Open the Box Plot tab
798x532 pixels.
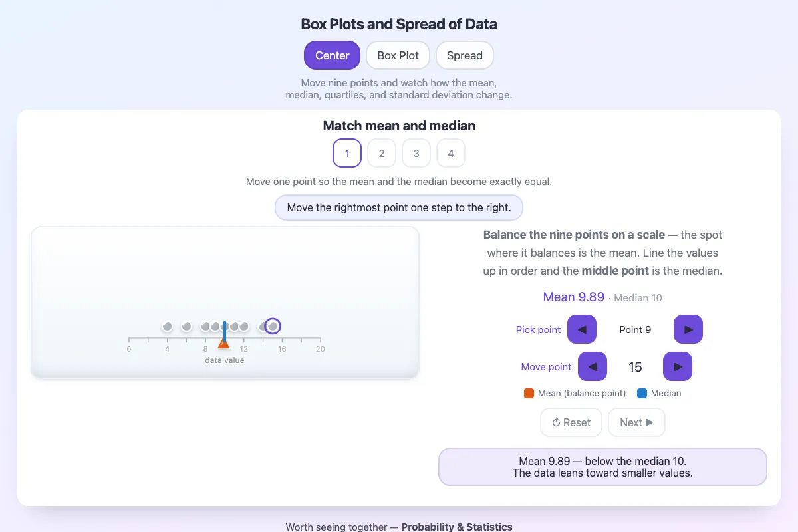pos(398,55)
